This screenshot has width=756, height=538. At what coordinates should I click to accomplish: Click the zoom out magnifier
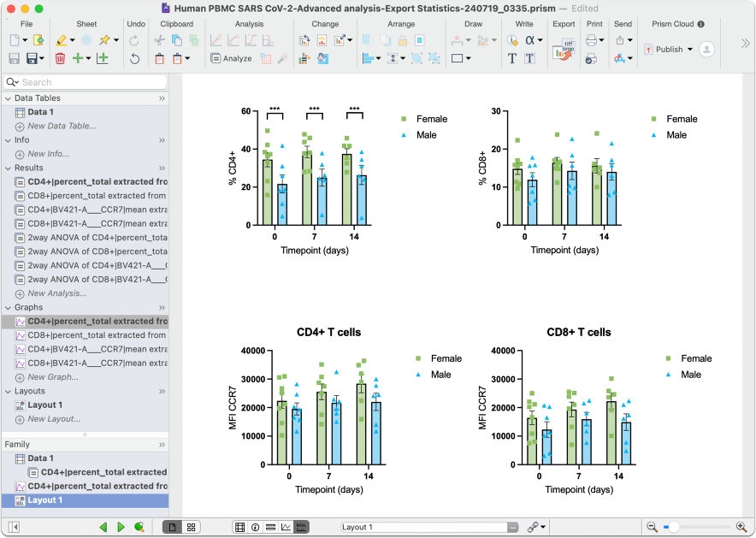pyautogui.click(x=652, y=527)
